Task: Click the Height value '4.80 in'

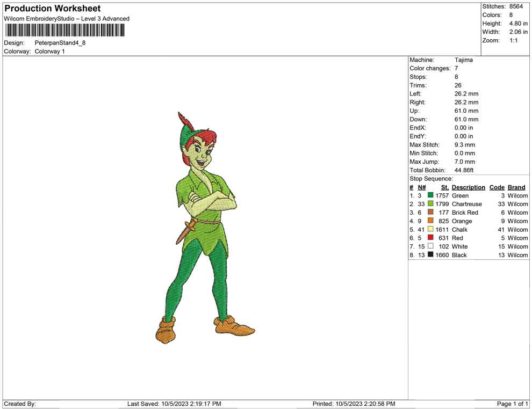Action: [x=518, y=24]
